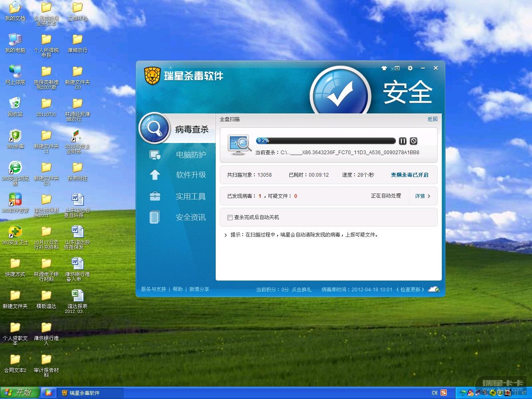Select the 山东谊达自查自纠报 Word document
The image size is (532, 399).
(77, 206)
